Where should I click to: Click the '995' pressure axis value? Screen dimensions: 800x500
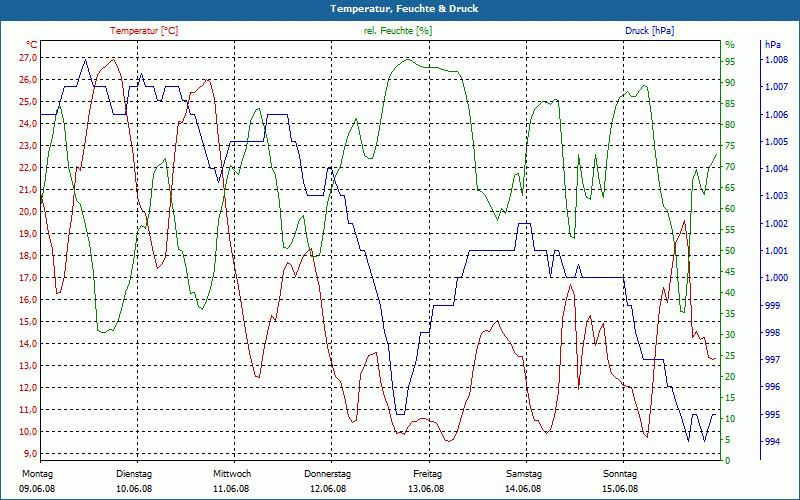[773, 414]
